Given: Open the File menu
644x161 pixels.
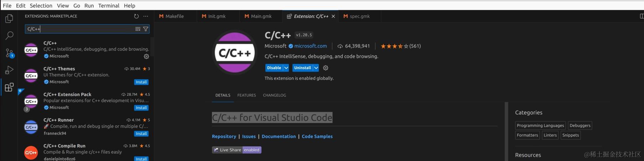Looking at the screenshot, I should point(7,6).
